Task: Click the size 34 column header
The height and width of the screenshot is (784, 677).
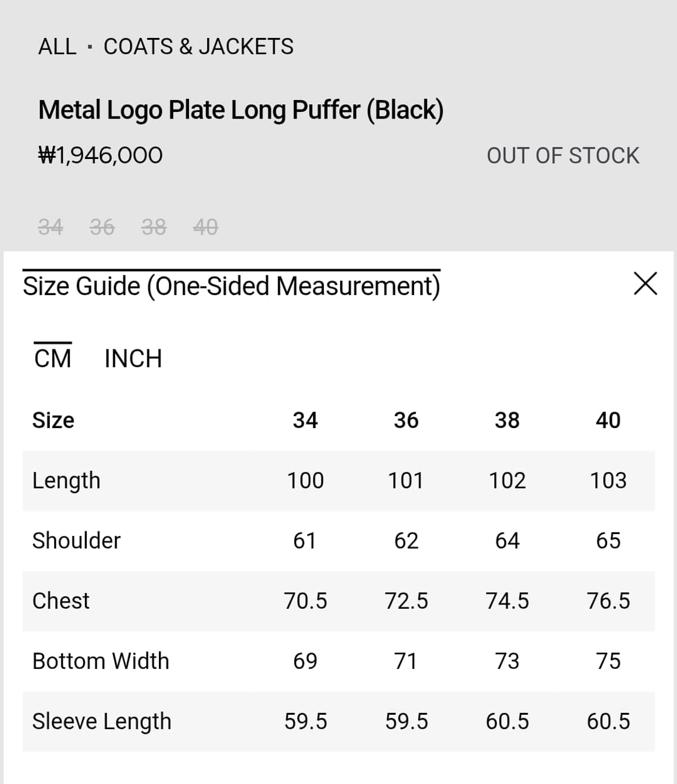Action: pyautogui.click(x=305, y=420)
